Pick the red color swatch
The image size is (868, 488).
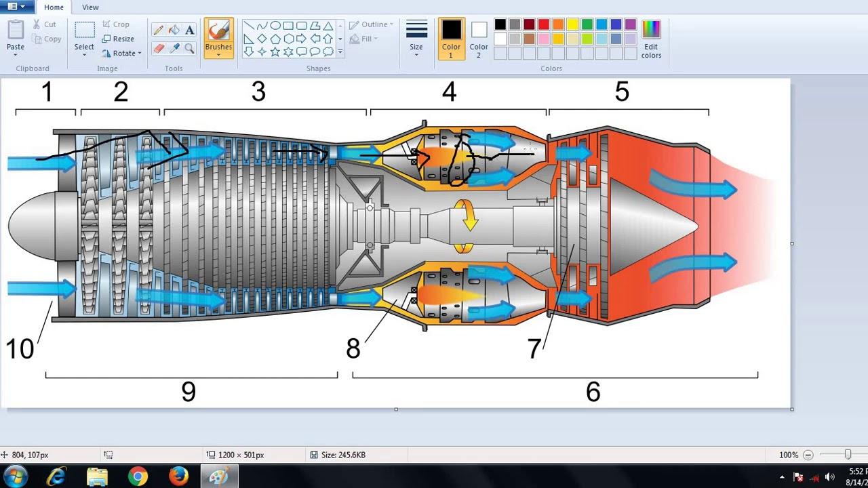click(x=543, y=24)
